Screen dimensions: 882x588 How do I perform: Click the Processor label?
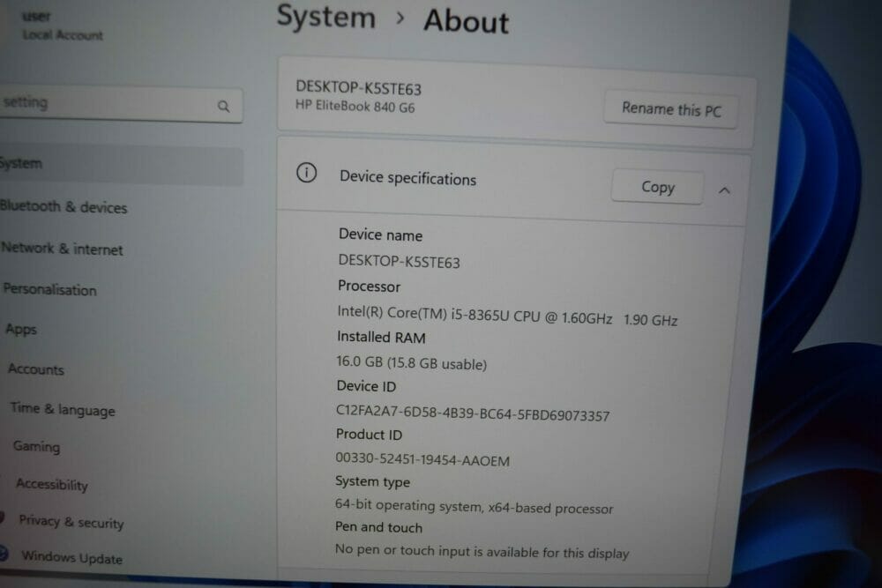coord(369,287)
